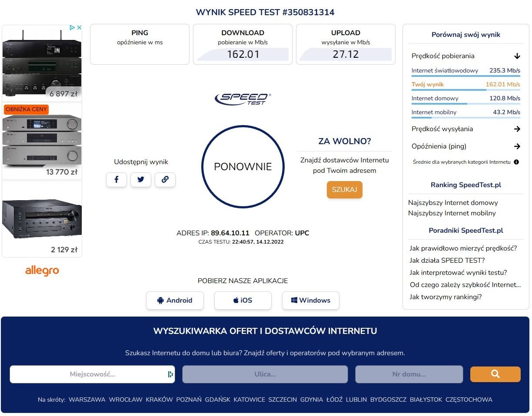Open Najszybszy Internet mobilny ranking
The width and height of the screenshot is (532, 416).
(452, 213)
